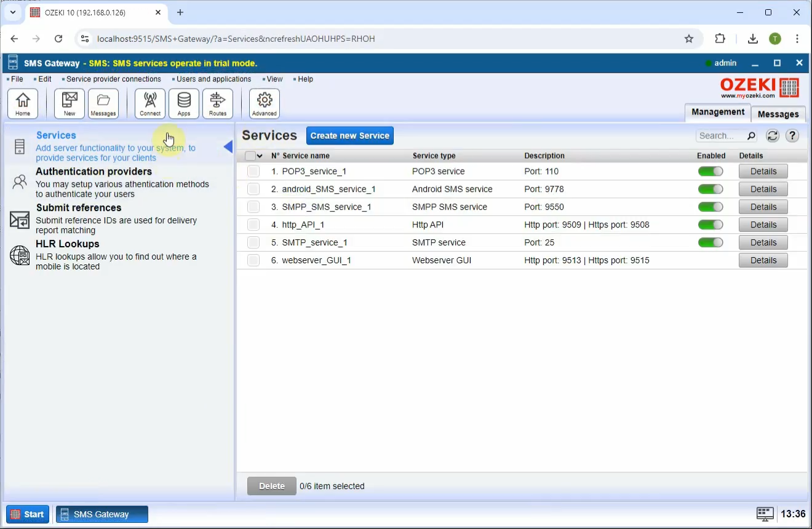Click the New message toolbar icon
The width and height of the screenshot is (812, 529).
click(x=70, y=103)
